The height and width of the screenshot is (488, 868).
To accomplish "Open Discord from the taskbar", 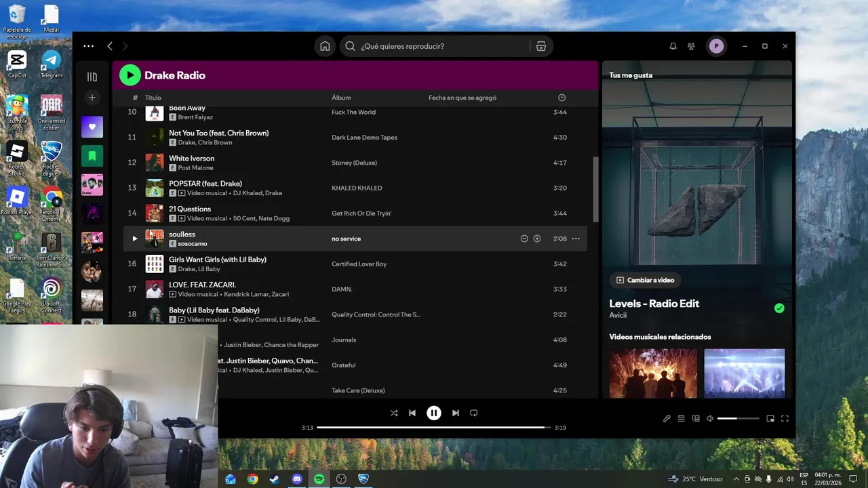I will [297, 479].
